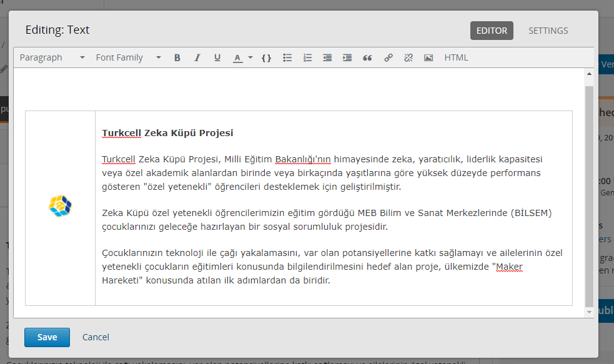Click the underlined word "Maker"

[x=509, y=267]
